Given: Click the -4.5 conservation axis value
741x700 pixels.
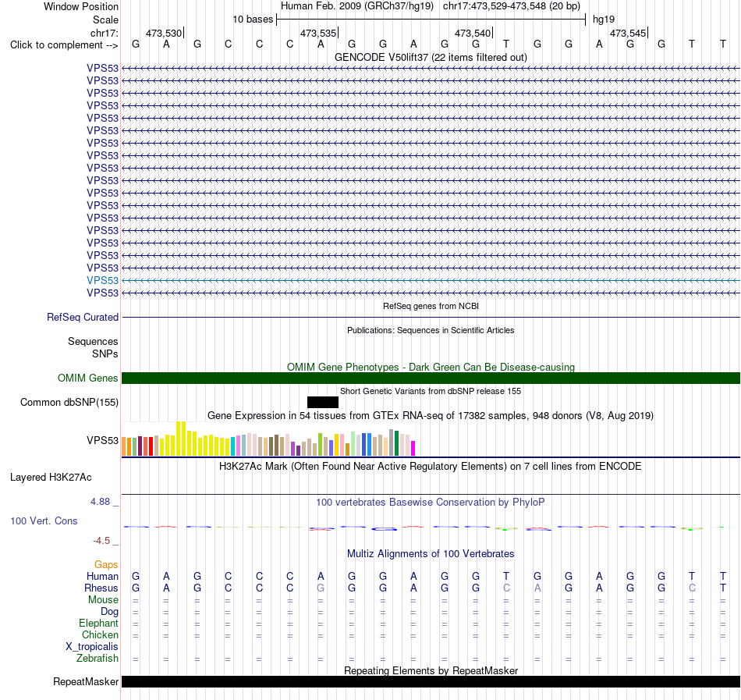Looking at the screenshot, I should coord(101,540).
